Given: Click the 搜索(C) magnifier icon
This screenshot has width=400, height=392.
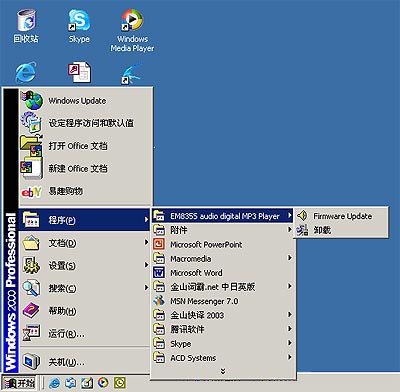Looking at the screenshot, I should (x=31, y=288).
